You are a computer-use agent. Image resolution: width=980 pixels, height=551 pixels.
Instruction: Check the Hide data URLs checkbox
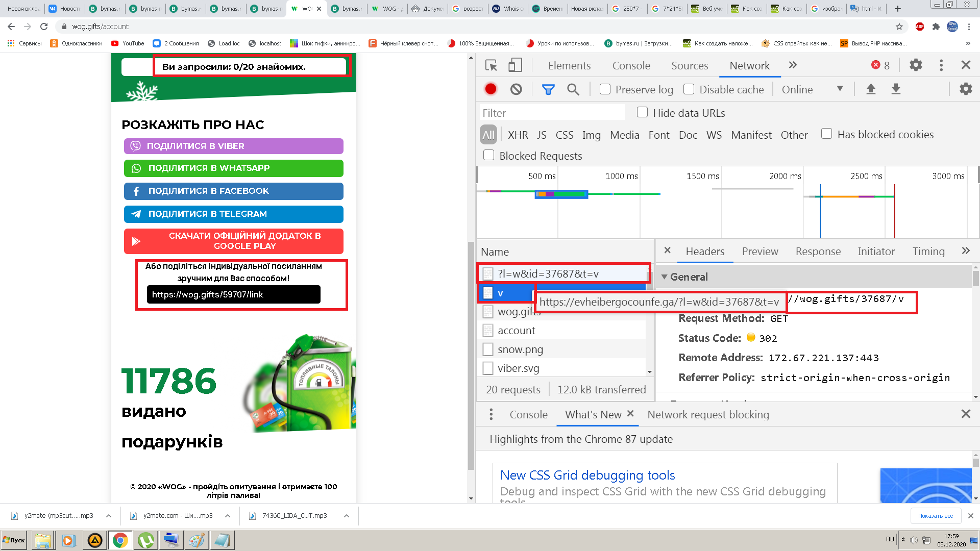(x=642, y=112)
